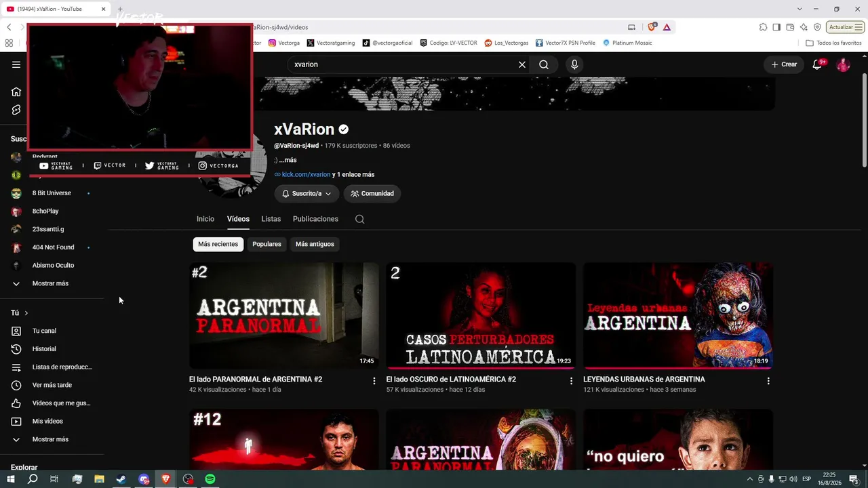Open Brave VPN shield icon
The height and width of the screenshot is (488, 868).
[x=817, y=27]
